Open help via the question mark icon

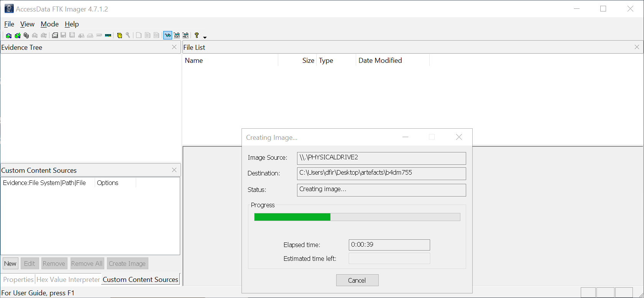[197, 36]
